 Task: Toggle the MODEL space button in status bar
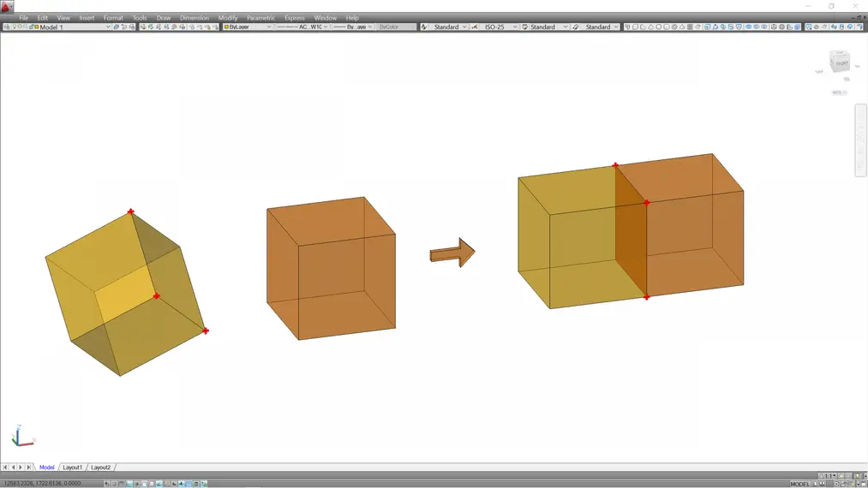click(x=799, y=484)
